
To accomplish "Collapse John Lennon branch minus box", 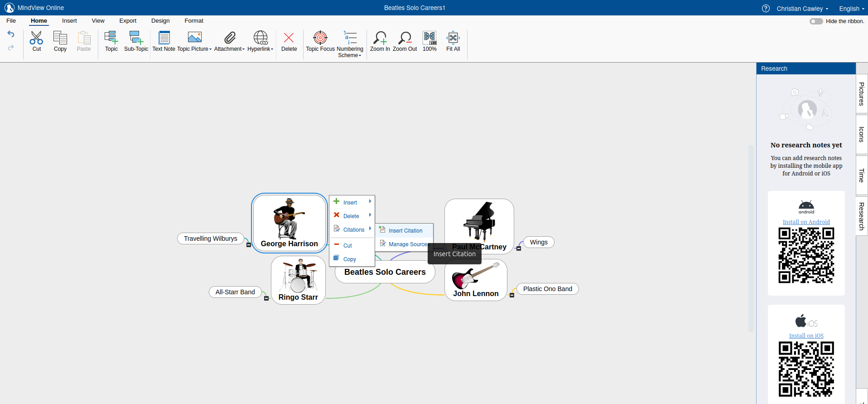I will pos(512,295).
